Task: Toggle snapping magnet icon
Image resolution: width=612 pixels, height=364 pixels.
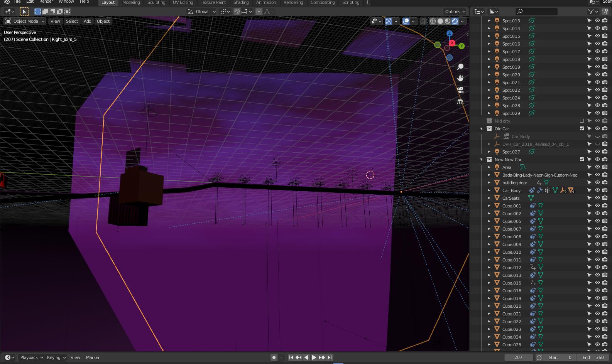Action: [237, 12]
